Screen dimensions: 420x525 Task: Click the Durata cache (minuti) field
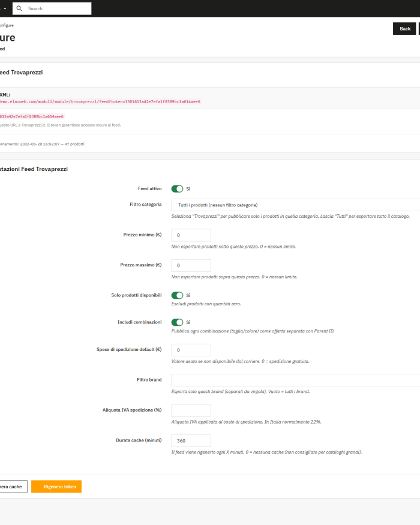(191, 440)
